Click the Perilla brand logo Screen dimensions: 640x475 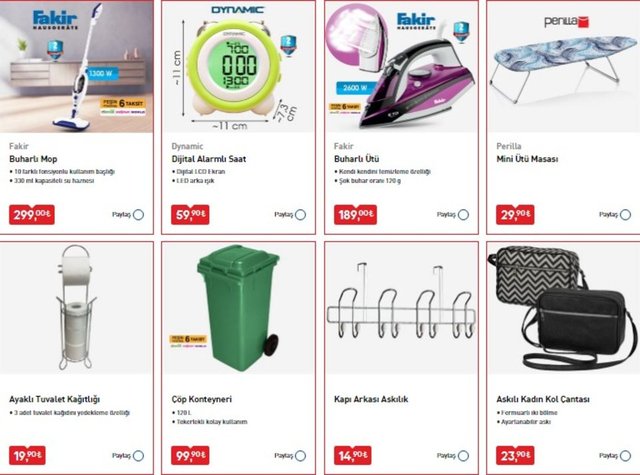point(567,22)
